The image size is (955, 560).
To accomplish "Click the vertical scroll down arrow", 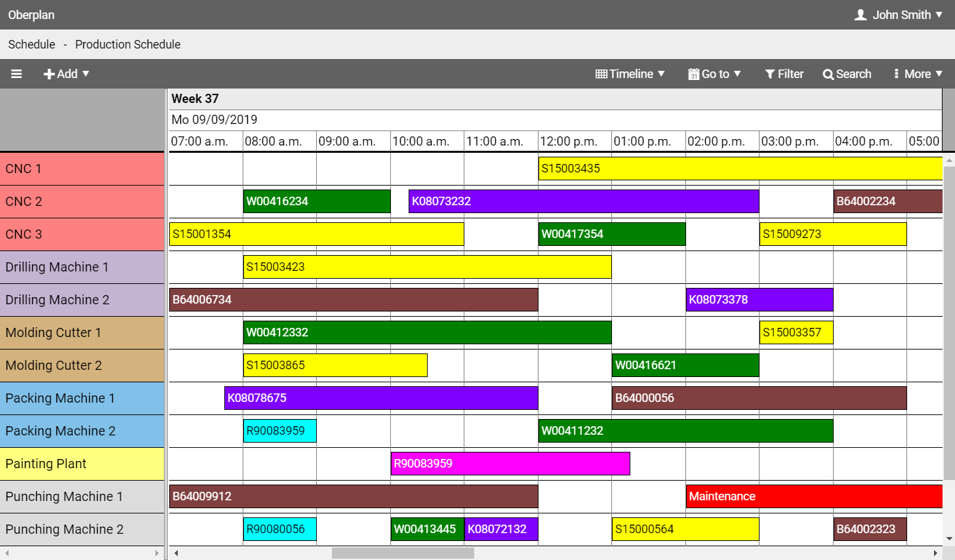I will (949, 539).
